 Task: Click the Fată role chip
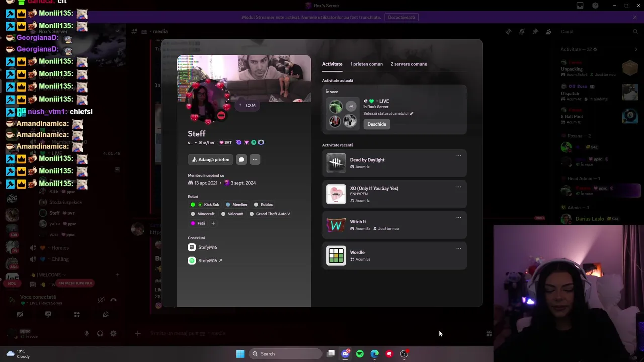[x=198, y=223]
